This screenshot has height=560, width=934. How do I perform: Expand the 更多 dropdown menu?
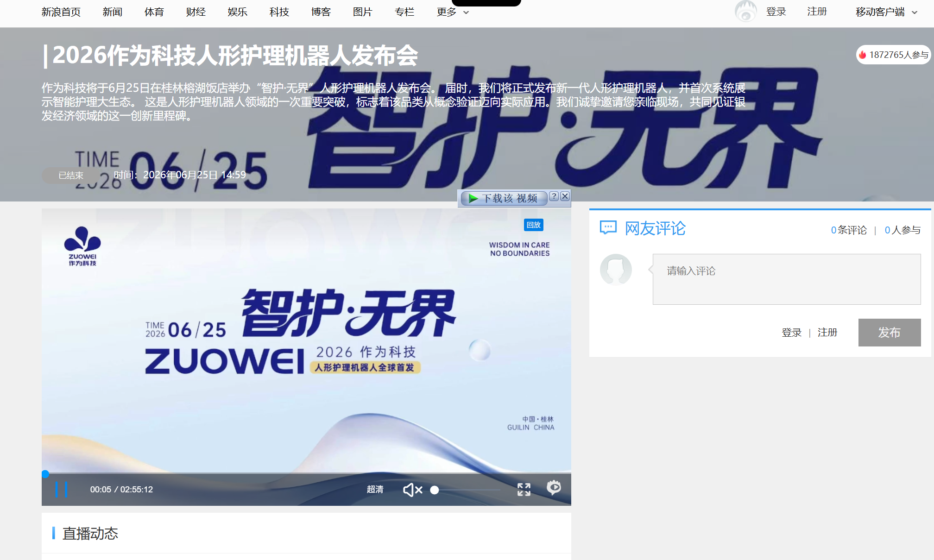coord(453,12)
